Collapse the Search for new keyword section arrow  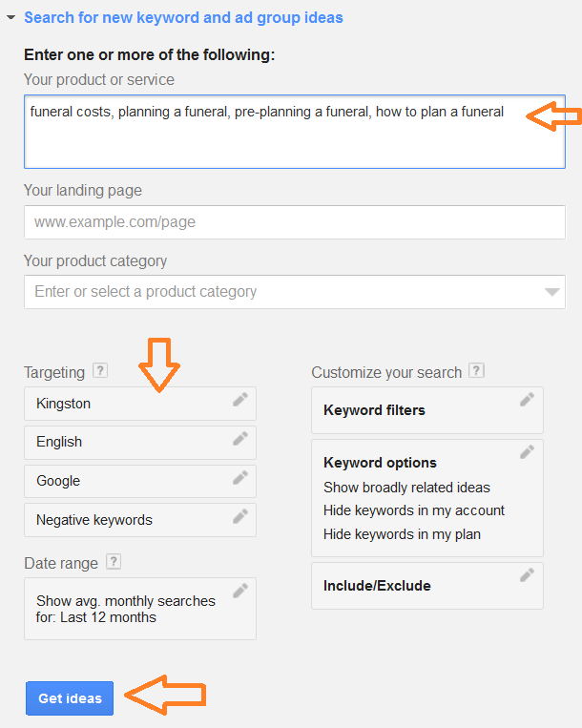10,17
